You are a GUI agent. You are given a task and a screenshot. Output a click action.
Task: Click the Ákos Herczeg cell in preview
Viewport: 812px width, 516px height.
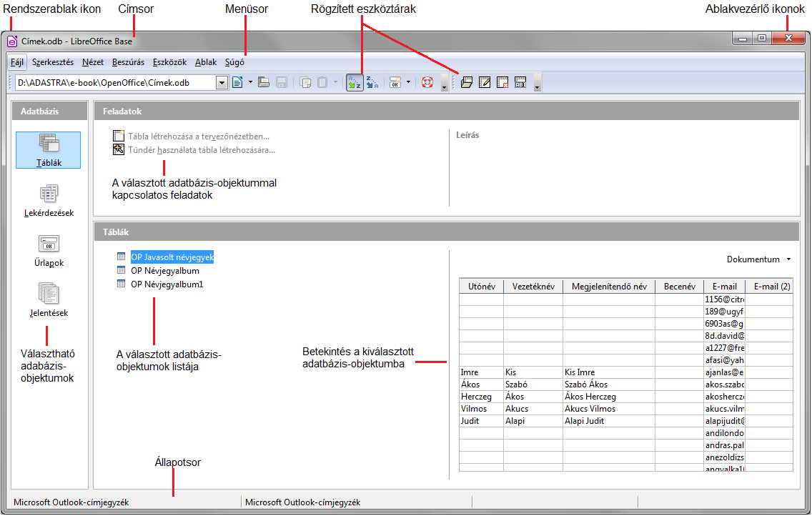pyautogui.click(x=609, y=397)
